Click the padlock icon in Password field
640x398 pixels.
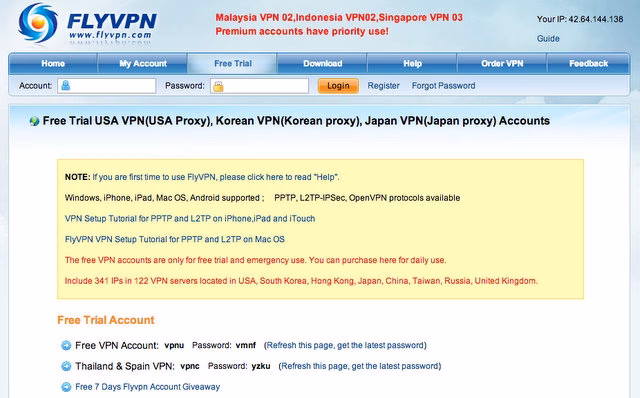click(x=218, y=86)
